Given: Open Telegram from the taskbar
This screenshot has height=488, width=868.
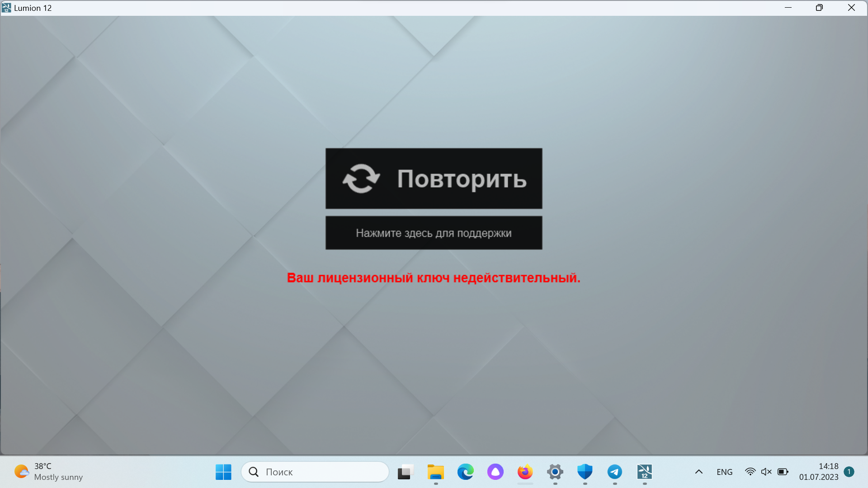Looking at the screenshot, I should [x=614, y=472].
